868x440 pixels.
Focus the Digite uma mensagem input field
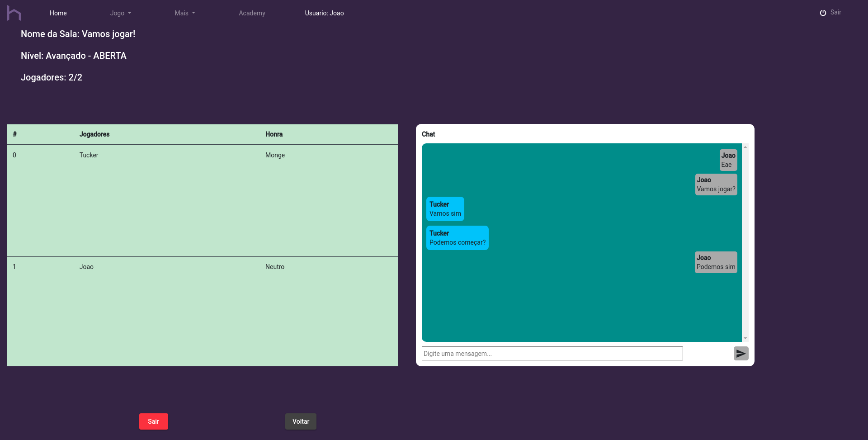[x=552, y=354]
